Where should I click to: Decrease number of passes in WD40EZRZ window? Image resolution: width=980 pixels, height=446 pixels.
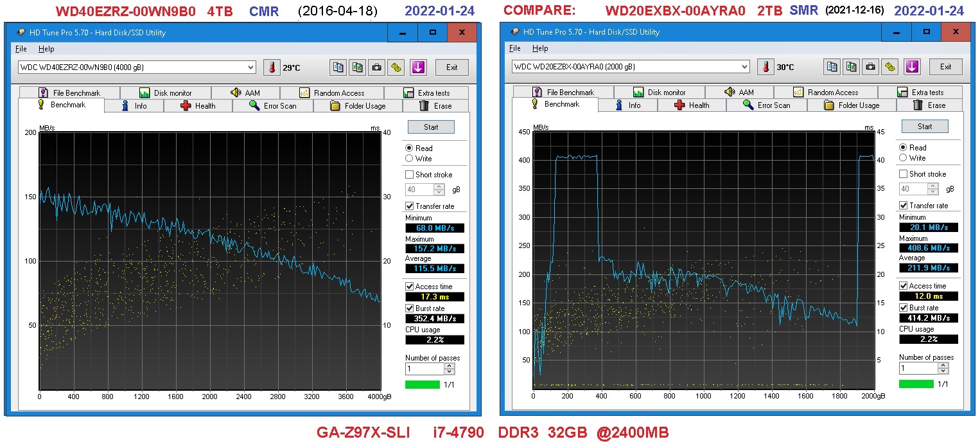450,372
